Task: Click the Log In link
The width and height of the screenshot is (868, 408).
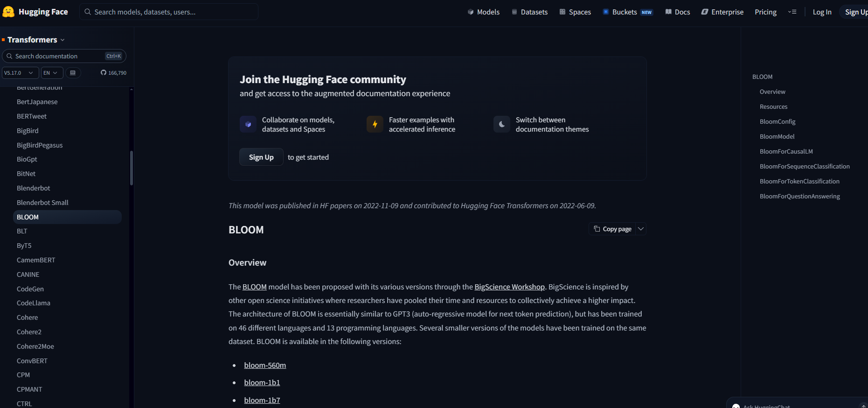Action: tap(822, 12)
